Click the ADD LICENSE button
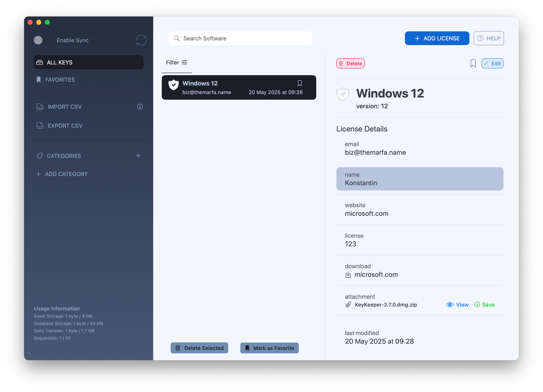 click(437, 38)
